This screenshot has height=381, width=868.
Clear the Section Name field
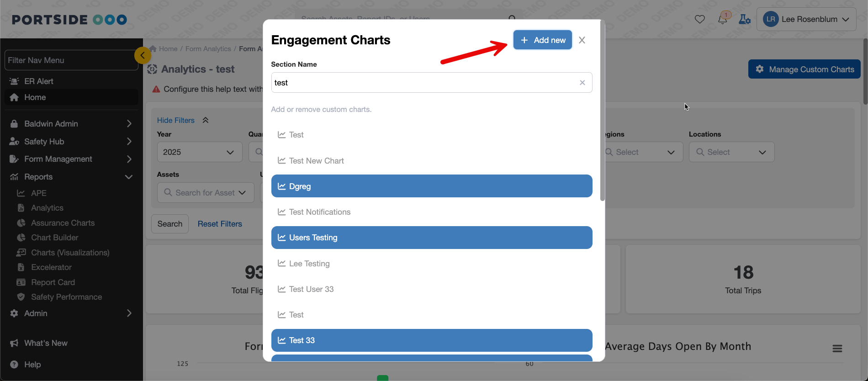coord(582,83)
